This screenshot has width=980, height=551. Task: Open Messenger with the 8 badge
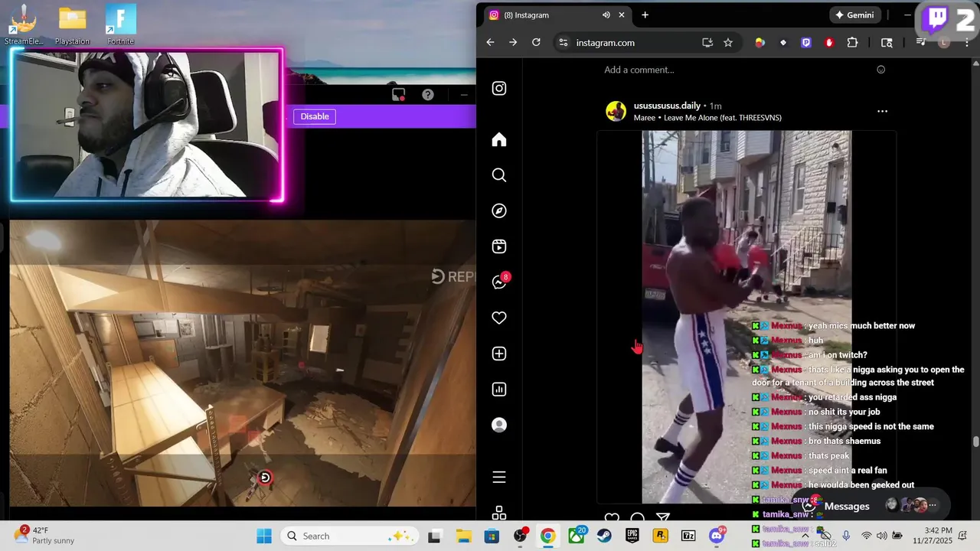pyautogui.click(x=499, y=282)
